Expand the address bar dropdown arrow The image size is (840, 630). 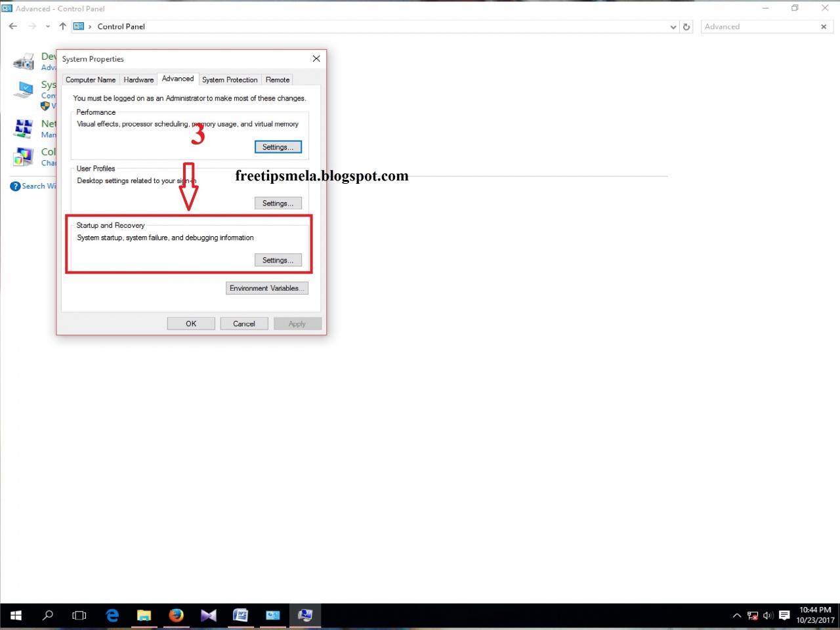(x=673, y=26)
